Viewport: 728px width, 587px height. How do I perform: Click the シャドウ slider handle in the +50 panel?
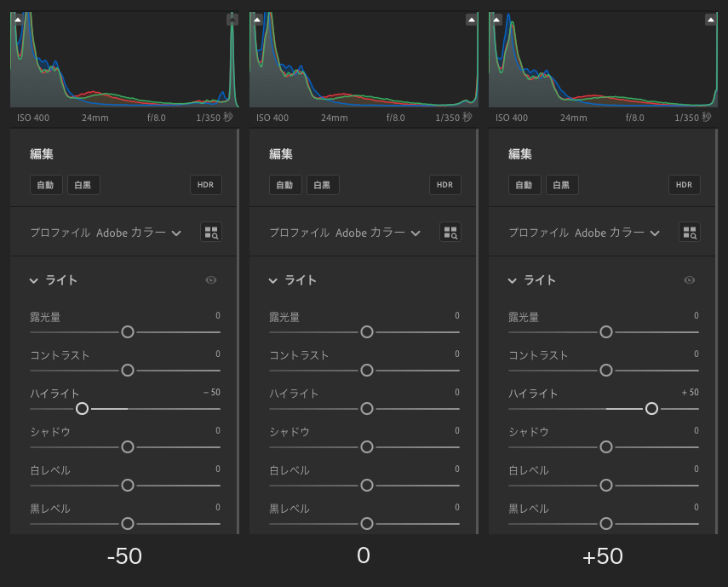point(606,446)
